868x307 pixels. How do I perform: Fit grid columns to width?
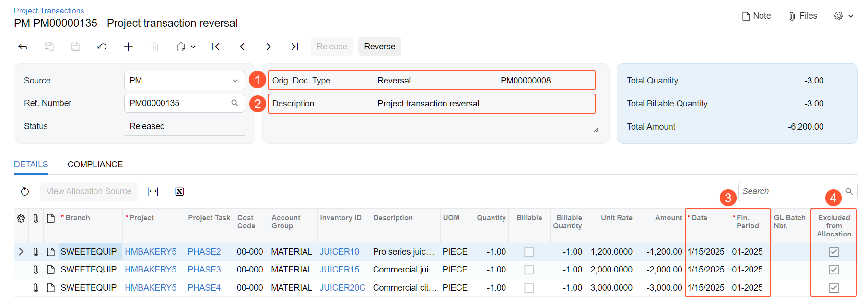pos(153,191)
